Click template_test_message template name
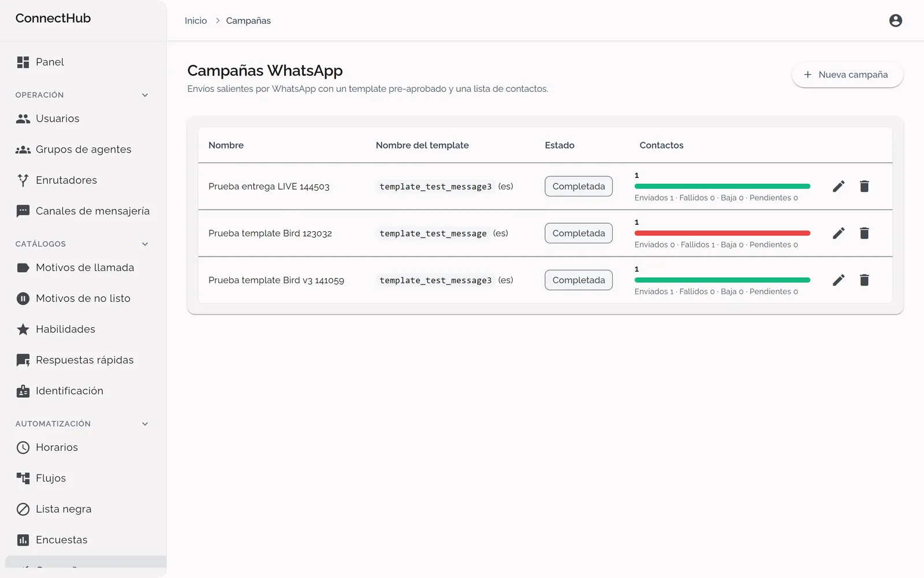 tap(433, 234)
